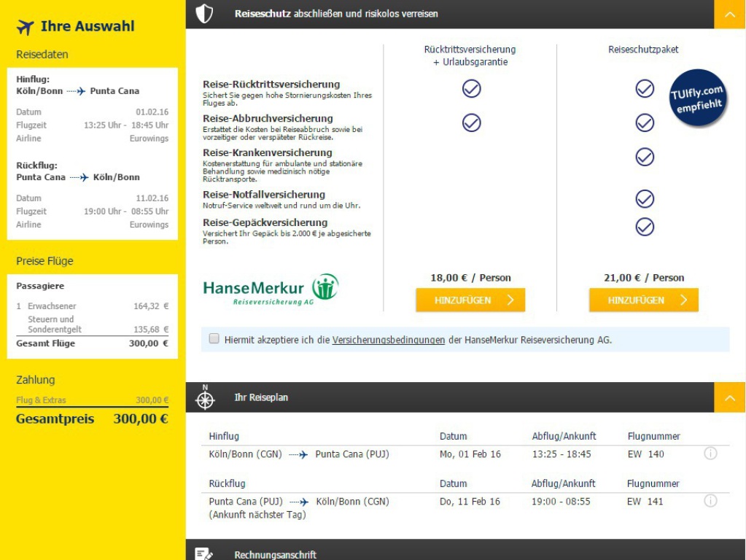Screen dimensions: 746x560
Task: Click the airplane icon next to Ihre Auswahl
Action: pos(26,27)
